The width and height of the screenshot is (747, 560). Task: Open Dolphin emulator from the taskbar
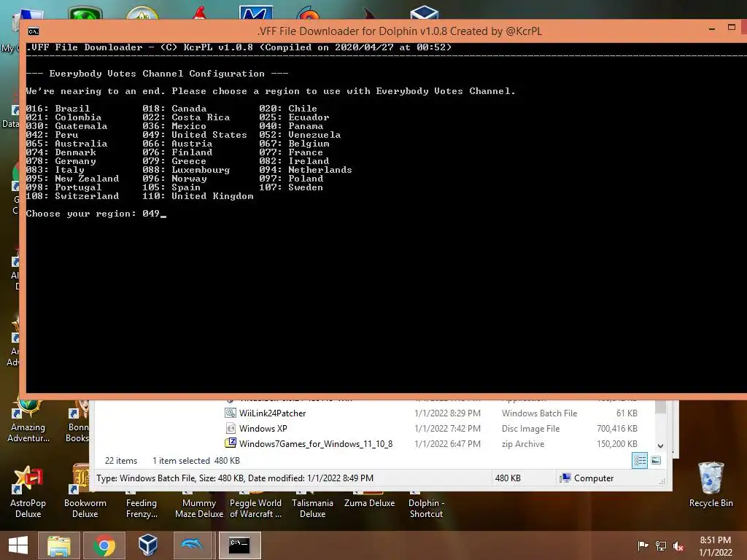coord(193,545)
